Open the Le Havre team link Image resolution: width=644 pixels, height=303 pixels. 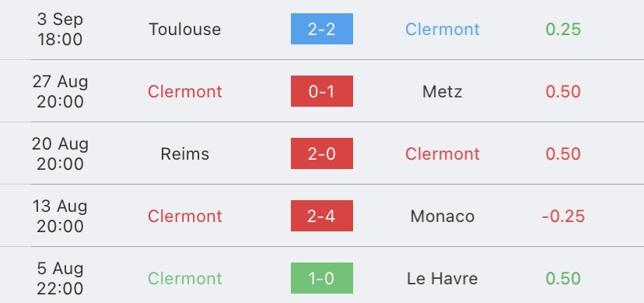pyautogui.click(x=443, y=279)
